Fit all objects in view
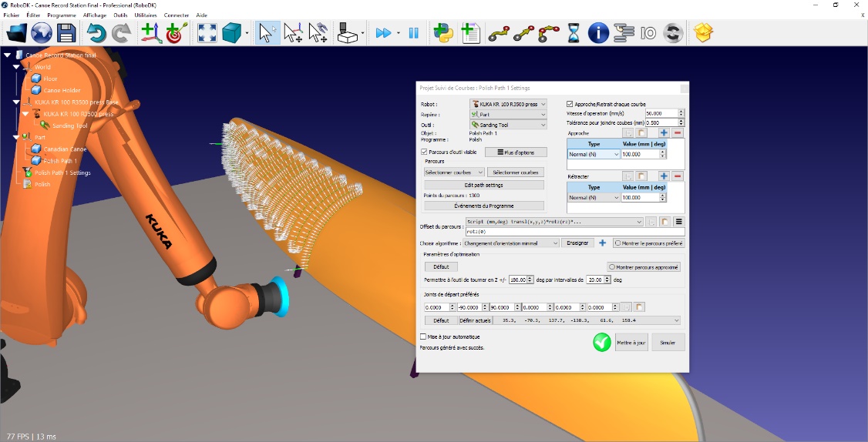This screenshot has height=442, width=868. point(207,33)
